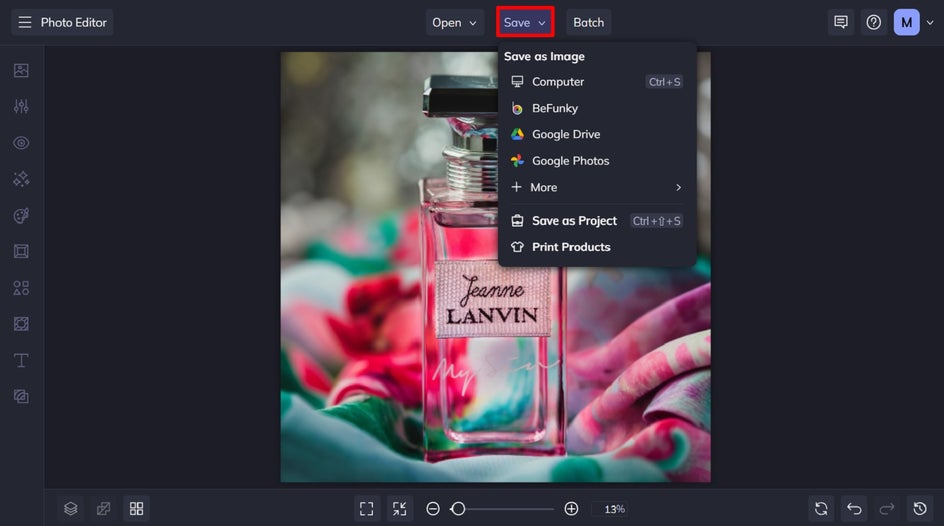944x526 pixels.
Task: Undo the last action
Action: [854, 509]
